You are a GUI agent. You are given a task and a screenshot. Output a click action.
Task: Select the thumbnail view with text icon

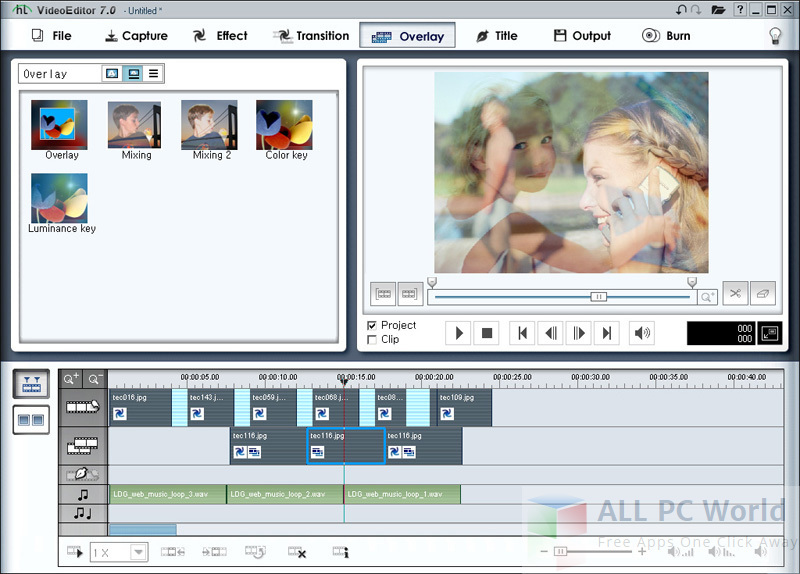click(x=112, y=74)
